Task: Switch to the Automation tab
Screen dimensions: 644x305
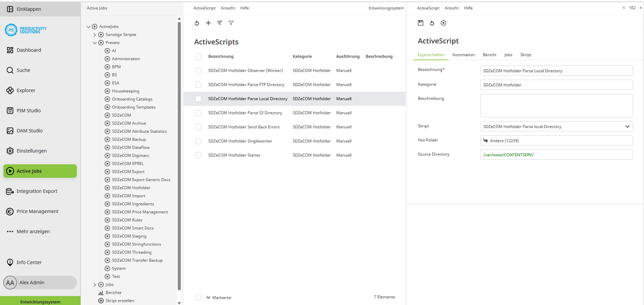Action: point(463,55)
